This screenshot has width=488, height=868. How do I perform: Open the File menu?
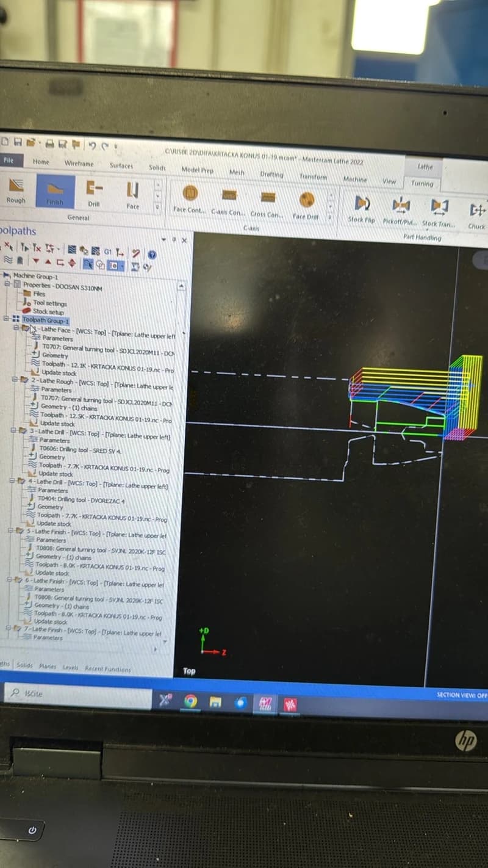click(9, 160)
